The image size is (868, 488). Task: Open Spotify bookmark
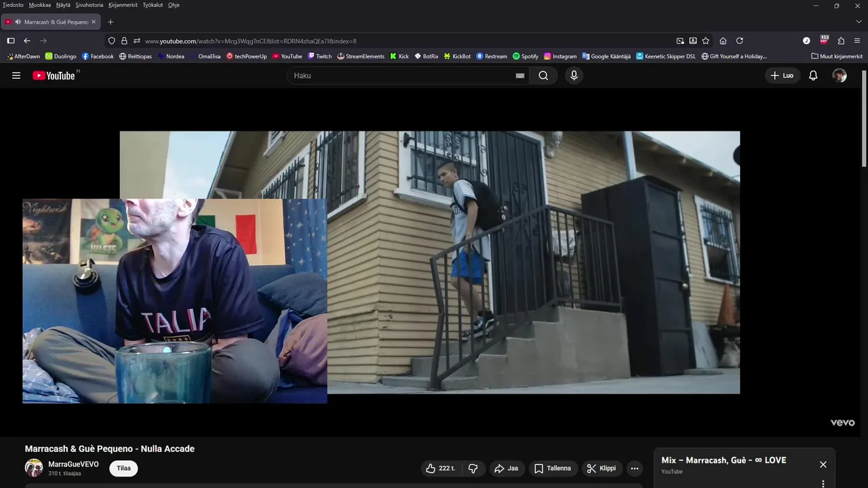526,56
